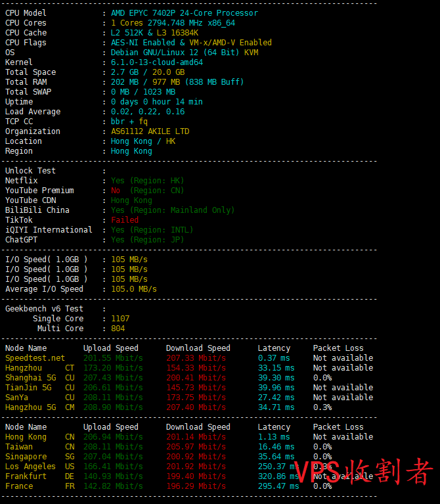Click the AS61112 AKILE LTD organization value
This screenshot has width=440, height=504.
[x=150, y=131]
